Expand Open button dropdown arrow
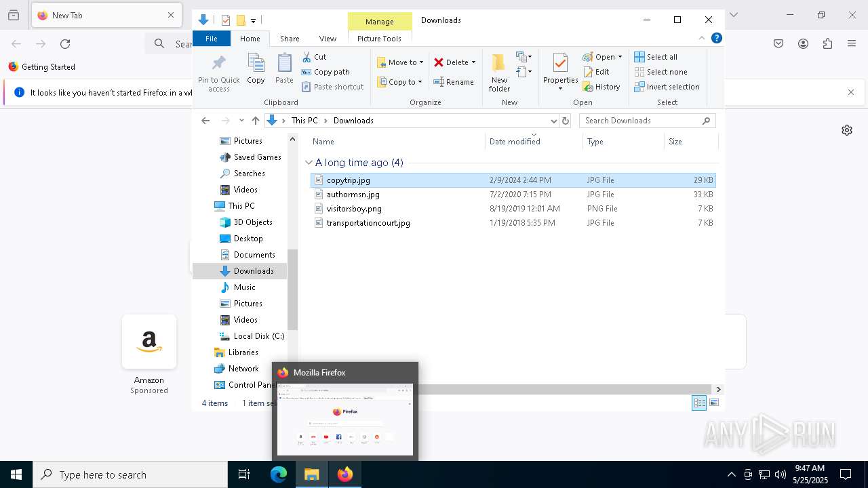This screenshot has height=488, width=868. click(x=620, y=57)
